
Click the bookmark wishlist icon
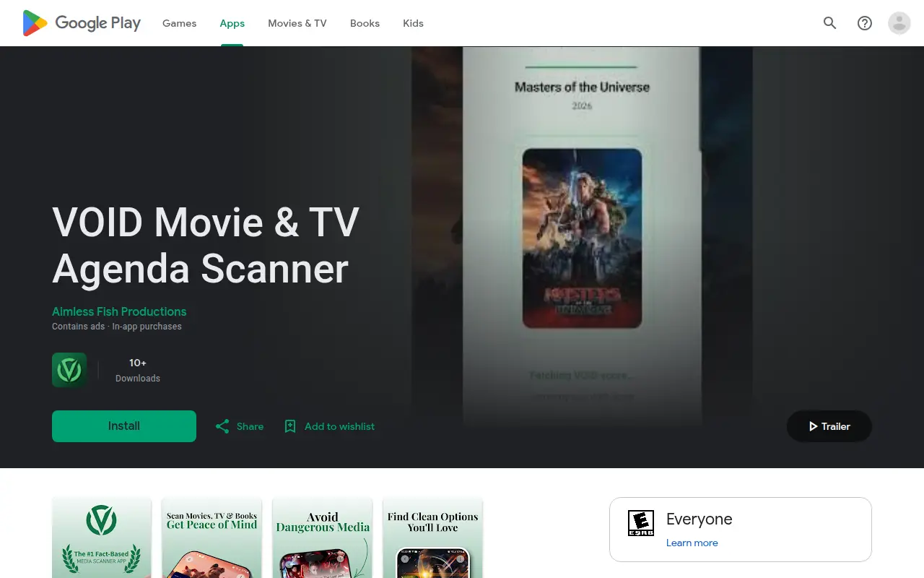point(290,426)
